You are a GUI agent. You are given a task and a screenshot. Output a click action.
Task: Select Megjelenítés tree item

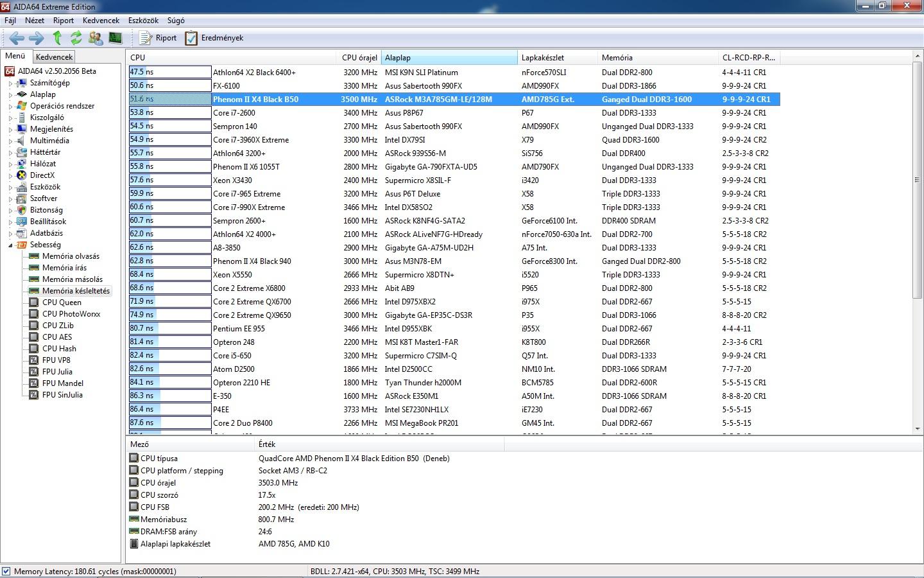click(x=51, y=129)
